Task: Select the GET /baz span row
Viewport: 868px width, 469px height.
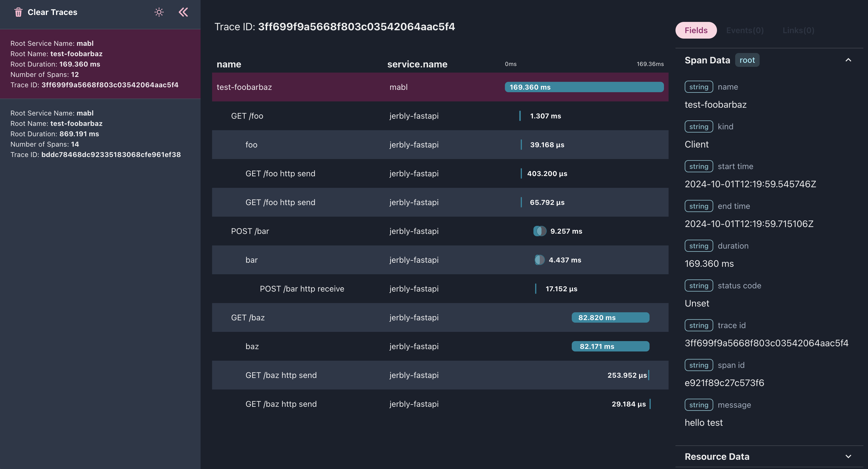Action: [440, 318]
